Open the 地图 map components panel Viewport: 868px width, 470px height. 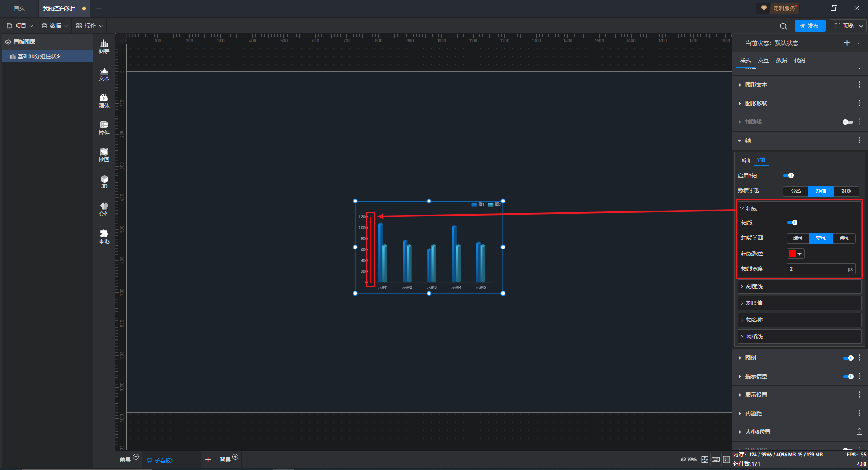click(104, 155)
